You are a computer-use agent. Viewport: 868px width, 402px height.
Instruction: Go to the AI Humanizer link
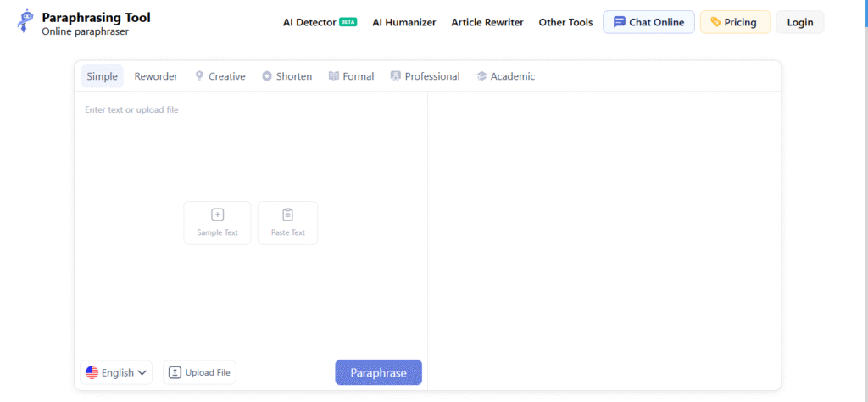403,22
